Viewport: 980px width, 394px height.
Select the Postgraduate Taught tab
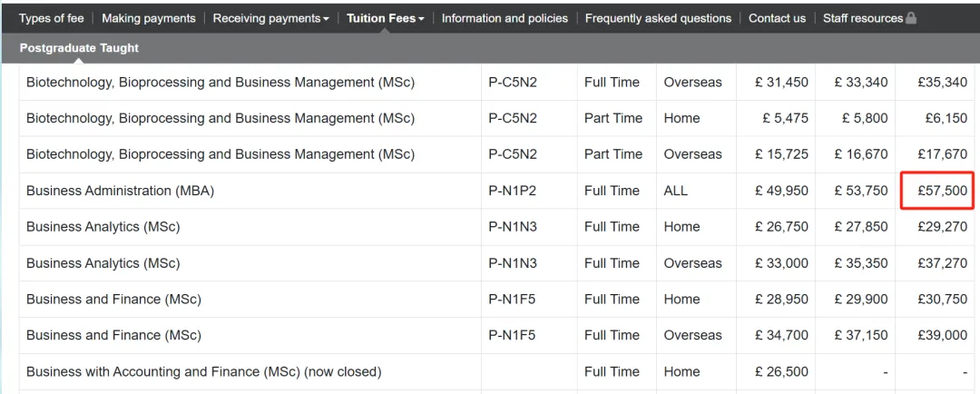(79, 47)
